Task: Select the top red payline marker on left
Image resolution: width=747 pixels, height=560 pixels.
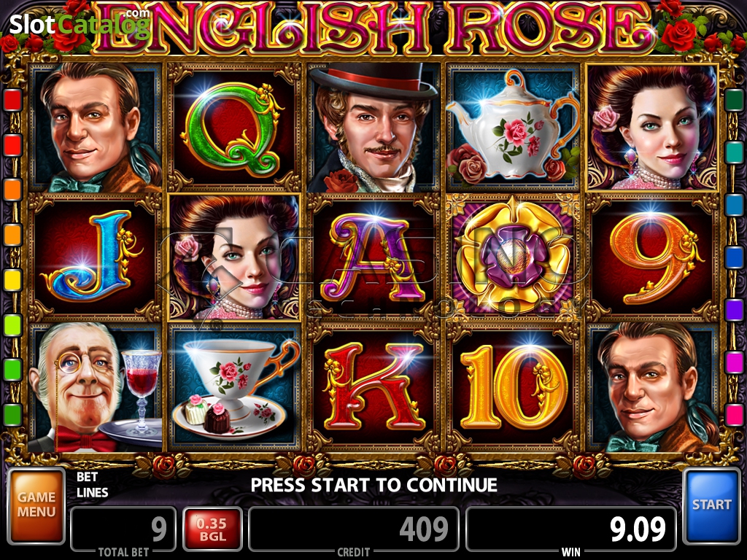Action: click(13, 99)
